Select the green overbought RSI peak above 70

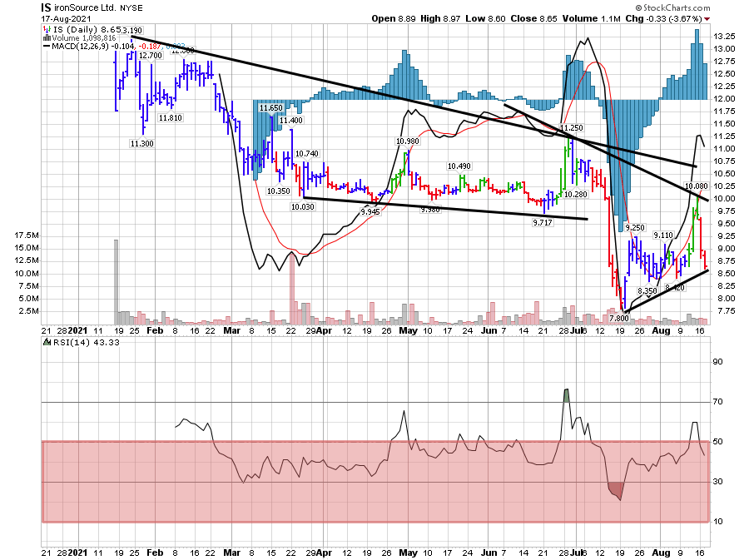[x=566, y=394]
